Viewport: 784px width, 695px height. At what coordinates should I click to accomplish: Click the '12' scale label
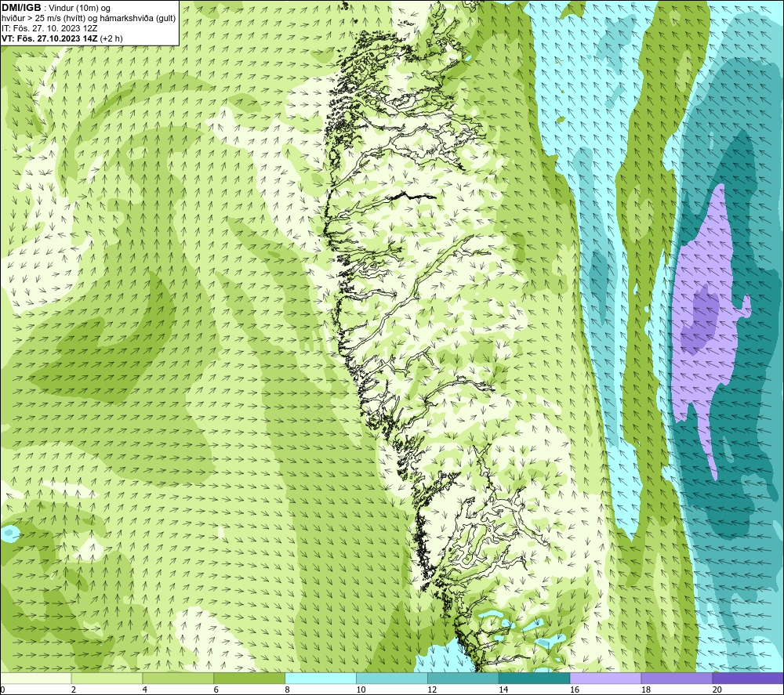pyautogui.click(x=432, y=690)
